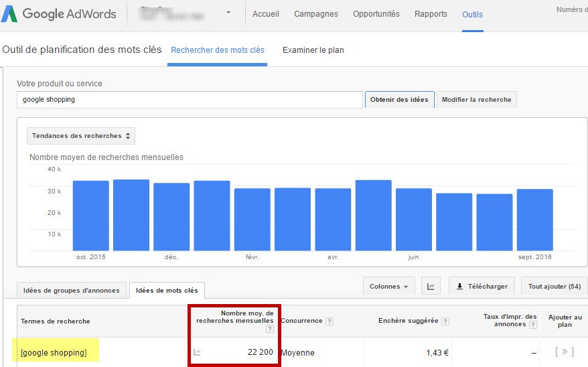Click the Télécharger download button
This screenshot has height=367, width=588.
click(x=482, y=287)
